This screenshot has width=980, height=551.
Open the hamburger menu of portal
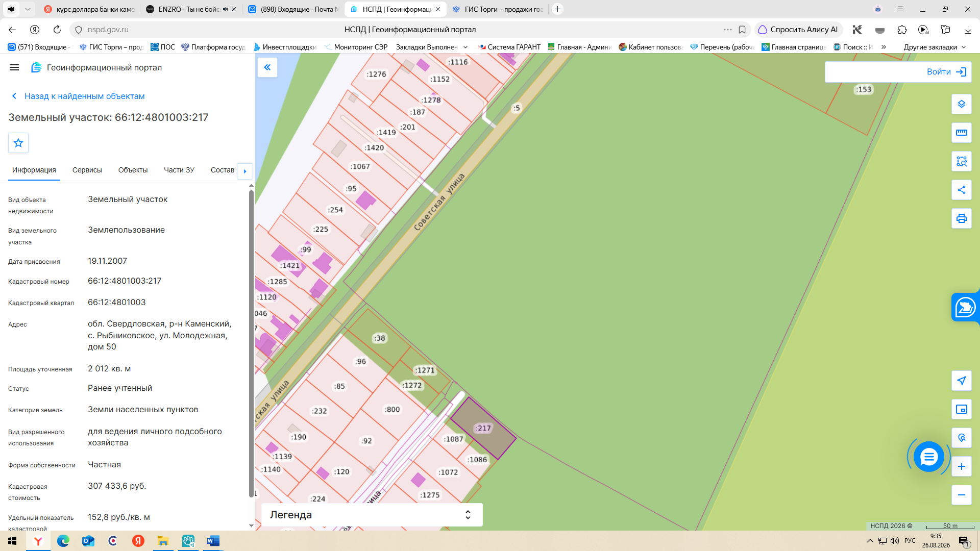tap(14, 67)
